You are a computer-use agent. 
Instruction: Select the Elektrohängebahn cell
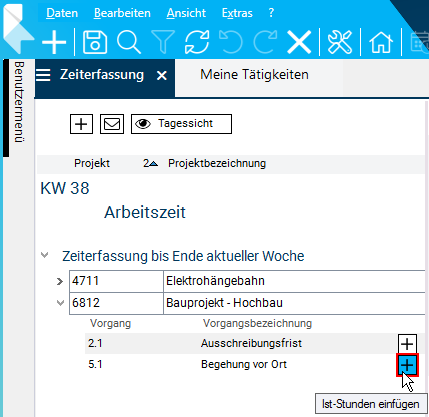(x=294, y=281)
